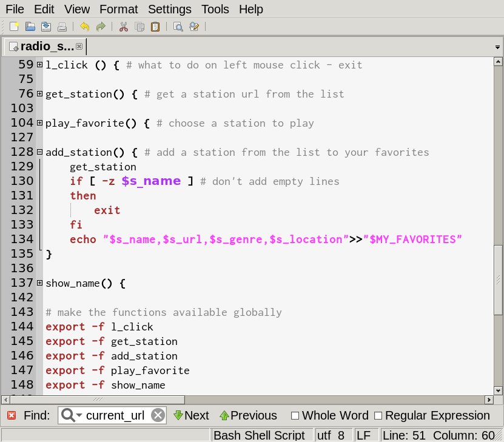Screen dimensions: 504x442
Task: Close the radio_s... tab via its x
Action: pyautogui.click(x=79, y=46)
